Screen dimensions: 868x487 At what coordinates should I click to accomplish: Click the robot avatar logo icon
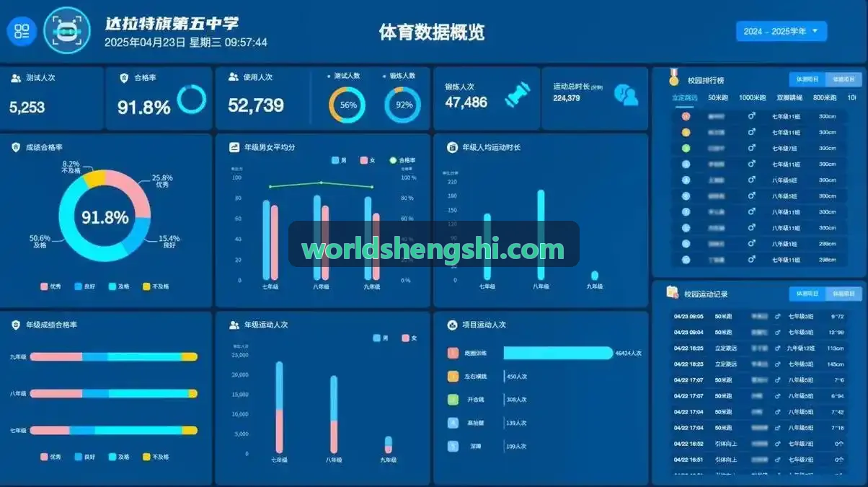click(67, 30)
